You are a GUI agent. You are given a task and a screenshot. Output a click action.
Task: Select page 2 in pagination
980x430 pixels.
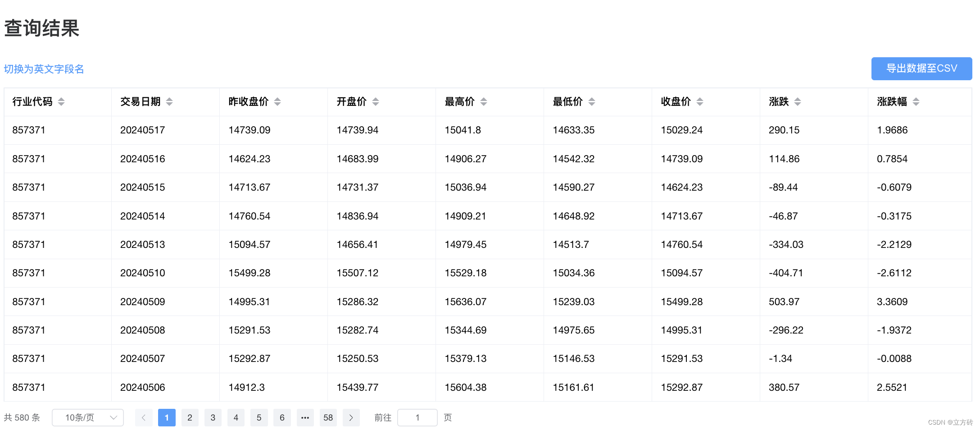click(190, 418)
